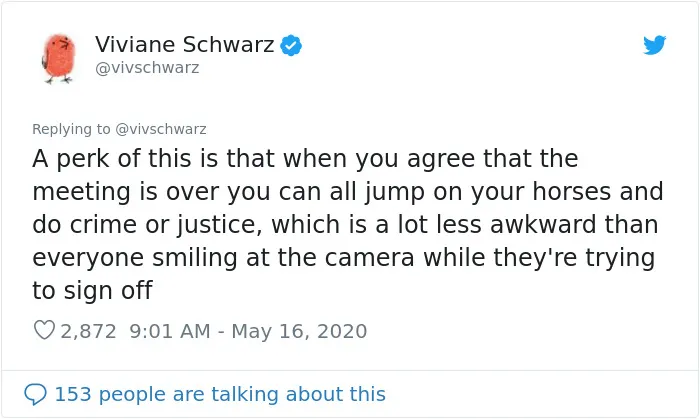Like the tweet with the heart icon
This screenshot has height=419, width=700.
(44, 330)
